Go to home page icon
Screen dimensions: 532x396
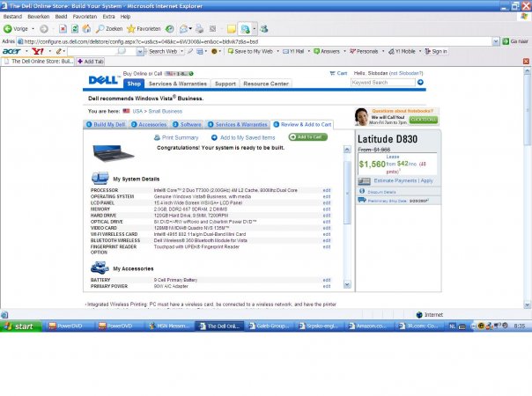tap(86, 29)
